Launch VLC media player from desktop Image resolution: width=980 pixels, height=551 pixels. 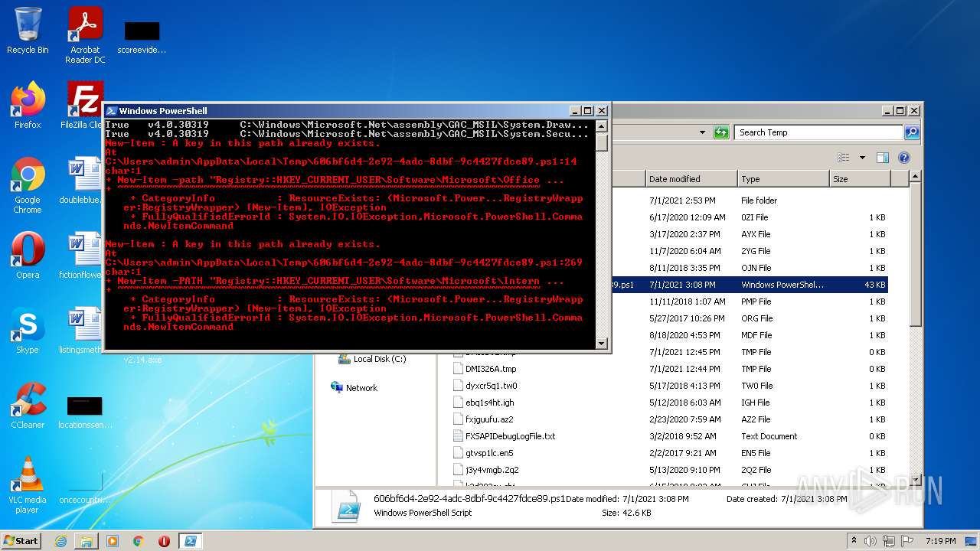coord(28,485)
